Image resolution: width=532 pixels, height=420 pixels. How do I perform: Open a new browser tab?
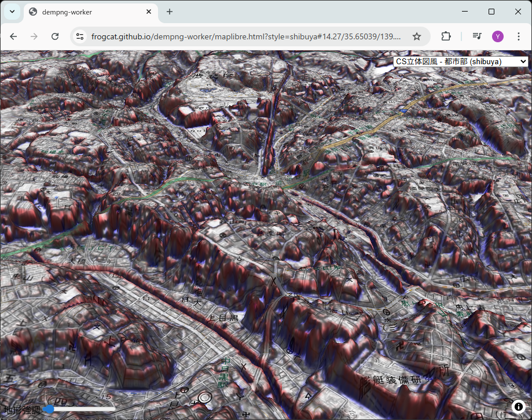(170, 12)
